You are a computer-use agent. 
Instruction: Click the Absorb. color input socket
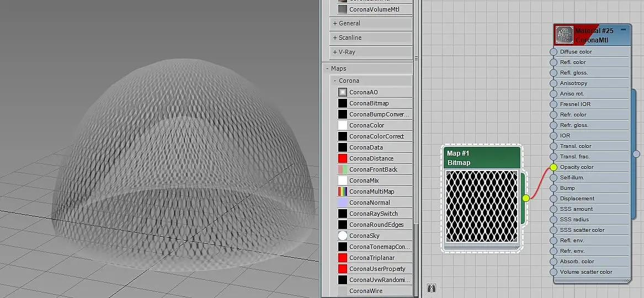click(553, 262)
